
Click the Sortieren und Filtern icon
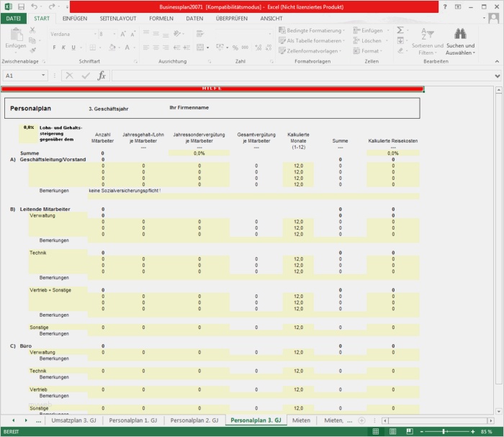pyautogui.click(x=427, y=35)
